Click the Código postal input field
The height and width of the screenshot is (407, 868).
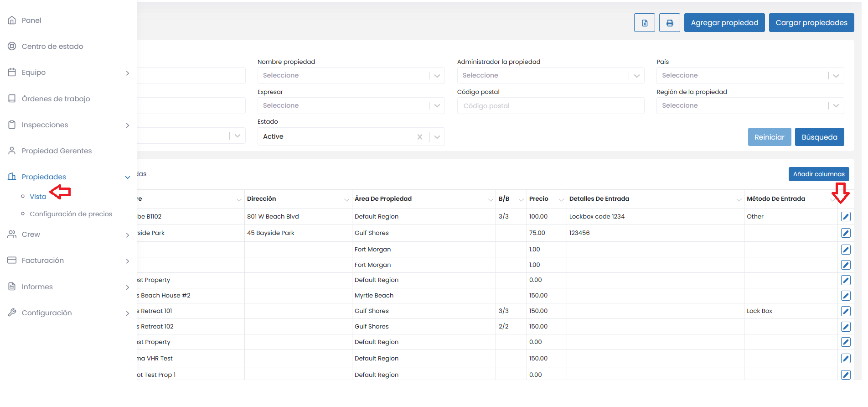tap(550, 106)
